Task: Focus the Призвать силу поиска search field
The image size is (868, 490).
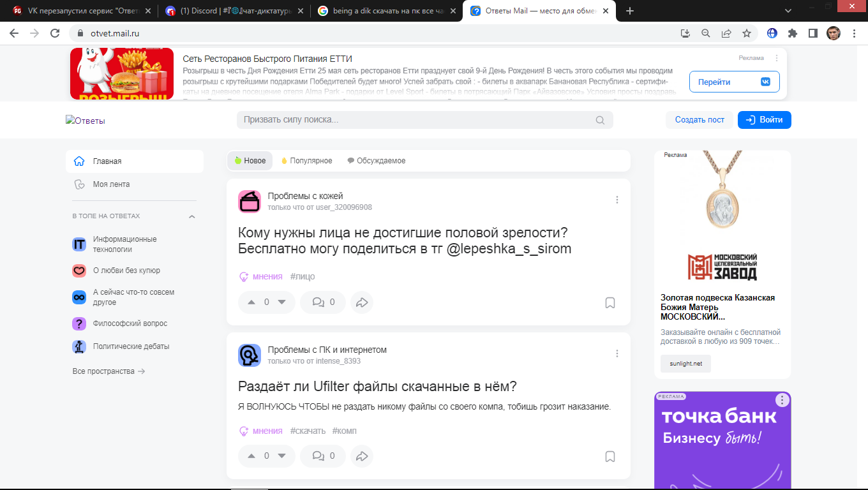Action: (415, 120)
